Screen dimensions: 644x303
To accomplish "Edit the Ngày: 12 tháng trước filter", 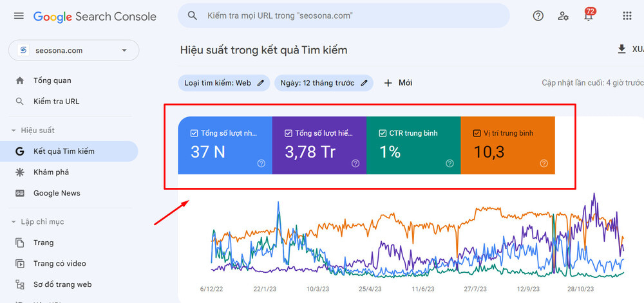I will [x=324, y=83].
